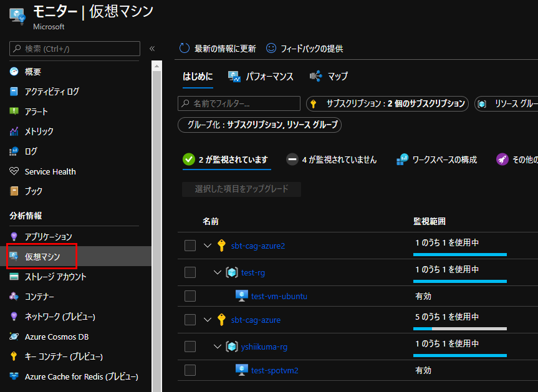Click the ワークスペースの構成 icon
The image size is (538, 392).
(403, 160)
